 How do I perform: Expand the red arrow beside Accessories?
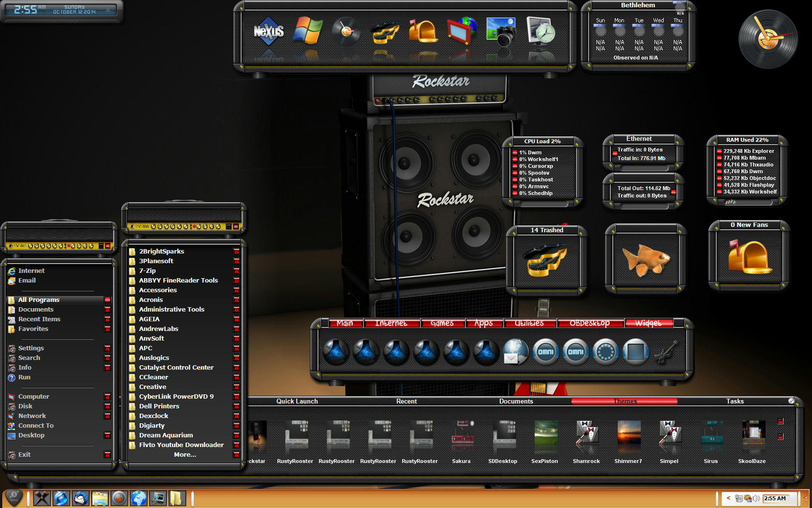236,290
